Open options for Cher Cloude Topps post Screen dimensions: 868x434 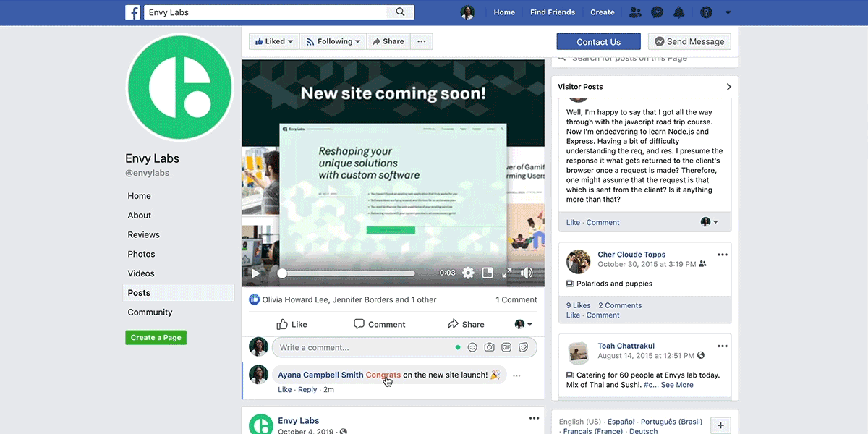coord(722,255)
